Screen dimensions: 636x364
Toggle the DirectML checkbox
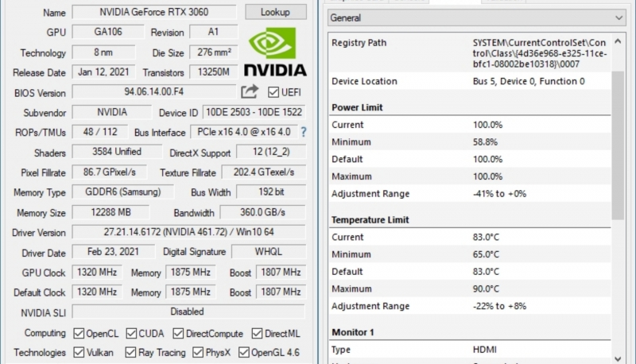[258, 334]
